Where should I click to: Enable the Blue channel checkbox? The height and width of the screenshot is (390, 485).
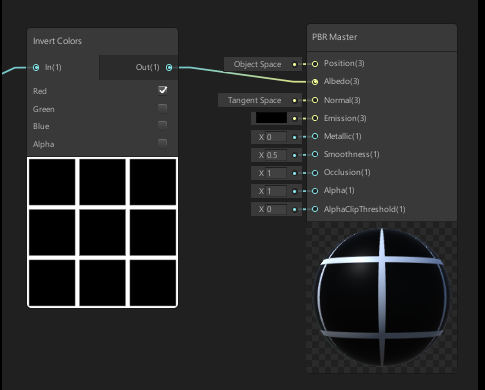[x=163, y=126]
